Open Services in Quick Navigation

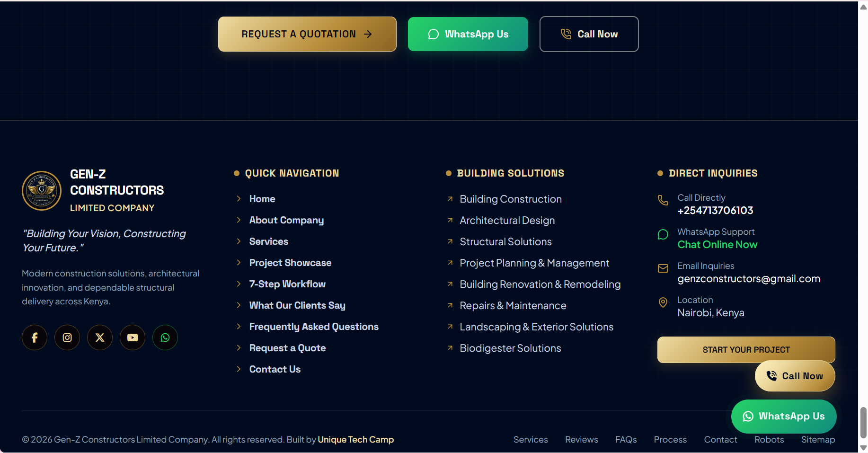point(268,241)
